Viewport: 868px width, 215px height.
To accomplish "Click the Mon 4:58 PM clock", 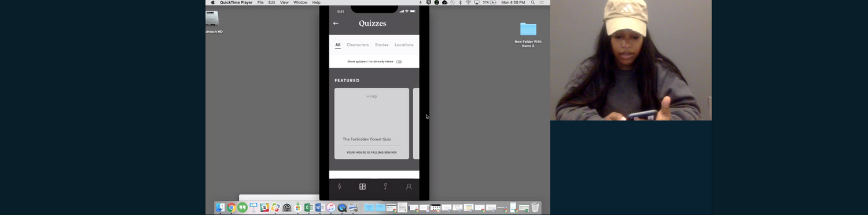I will [513, 2].
